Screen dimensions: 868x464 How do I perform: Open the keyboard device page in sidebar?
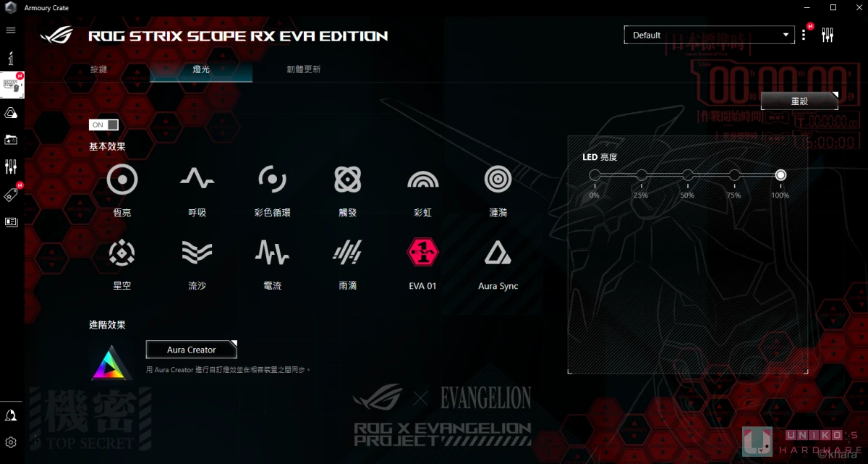(x=12, y=85)
